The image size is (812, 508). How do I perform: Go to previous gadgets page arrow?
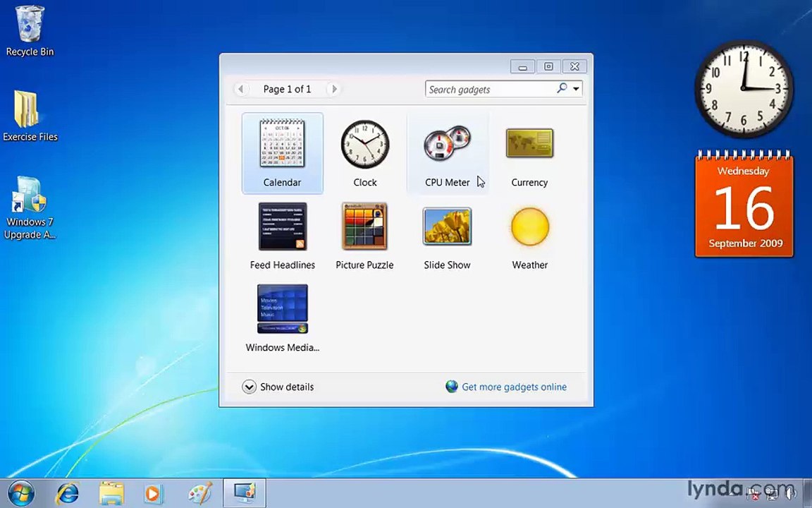[241, 89]
